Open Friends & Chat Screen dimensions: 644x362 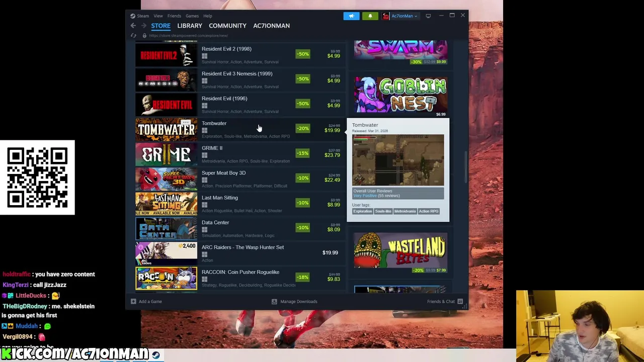[445, 302]
